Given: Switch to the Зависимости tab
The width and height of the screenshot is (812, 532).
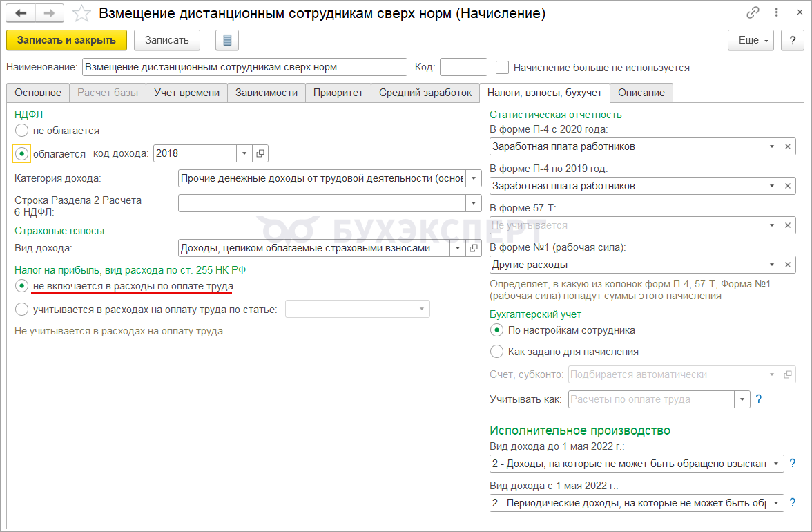Looking at the screenshot, I should 267,93.
